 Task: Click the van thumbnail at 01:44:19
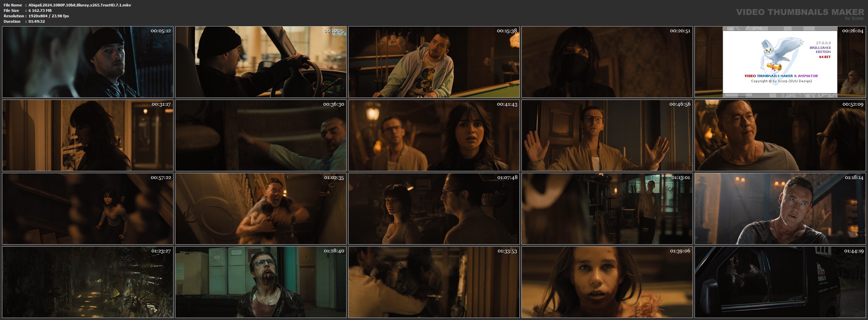click(780, 282)
